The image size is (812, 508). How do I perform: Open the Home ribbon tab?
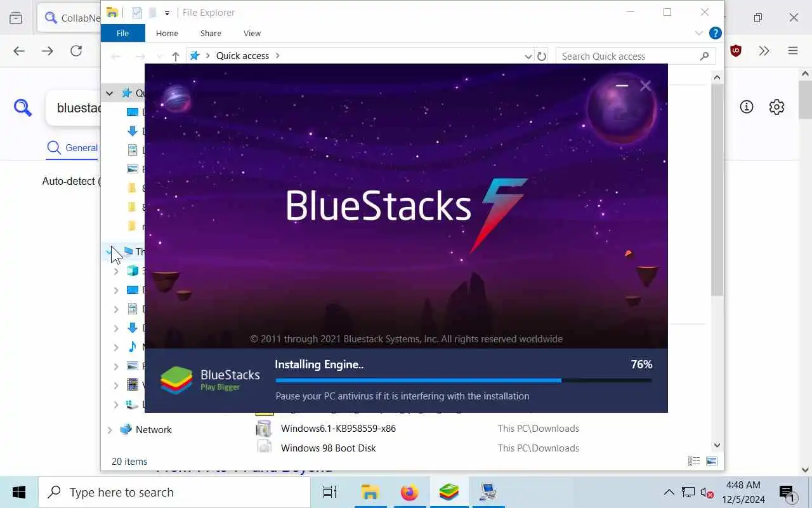coord(167,33)
